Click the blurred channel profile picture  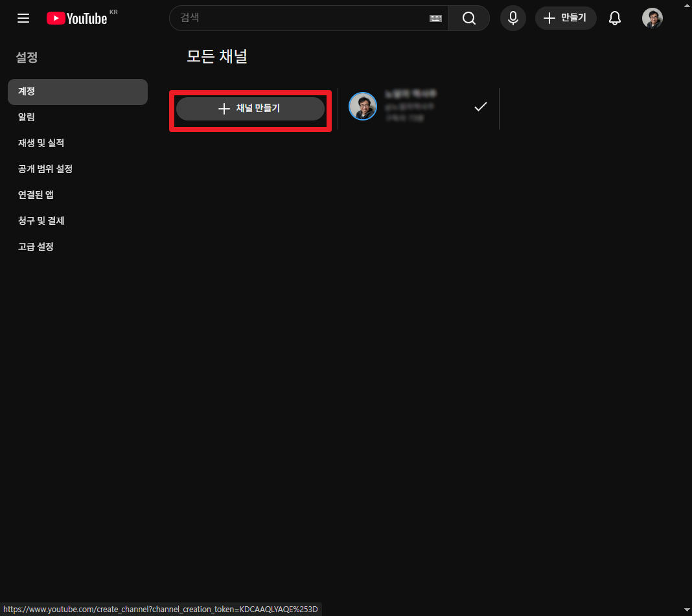tap(363, 106)
